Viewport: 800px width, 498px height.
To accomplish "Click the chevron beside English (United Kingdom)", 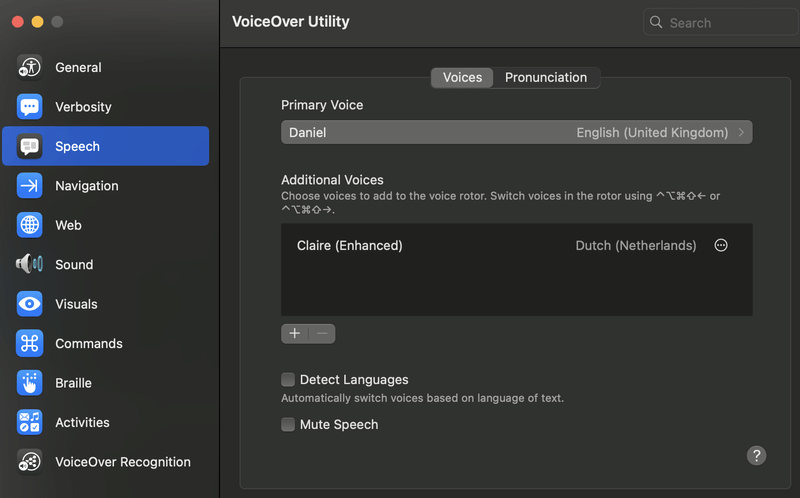I will click(741, 133).
